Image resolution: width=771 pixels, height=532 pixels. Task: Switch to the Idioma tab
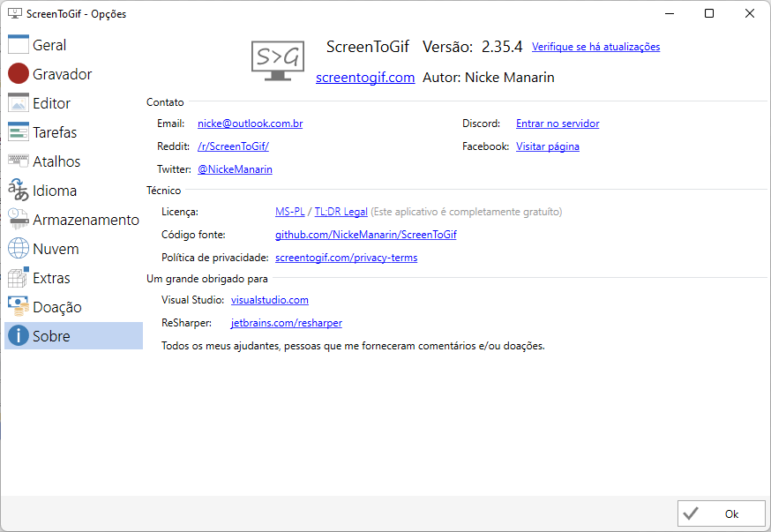tap(73, 191)
